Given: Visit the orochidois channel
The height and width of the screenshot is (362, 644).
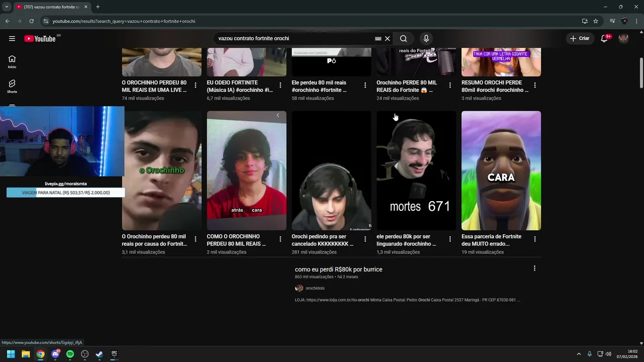Looking at the screenshot, I should pos(315,288).
